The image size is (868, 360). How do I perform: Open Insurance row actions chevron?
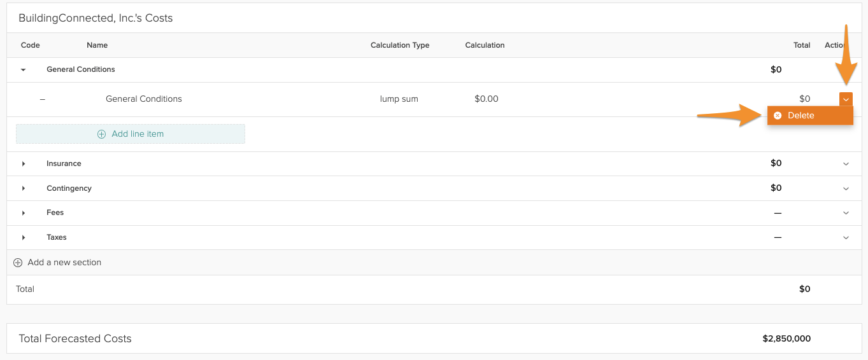click(x=846, y=164)
